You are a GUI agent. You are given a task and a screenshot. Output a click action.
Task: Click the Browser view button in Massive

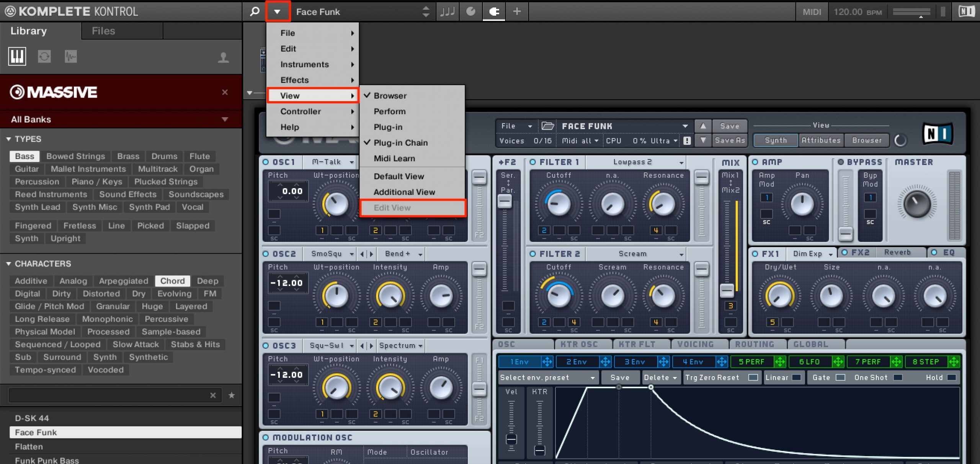tap(867, 140)
